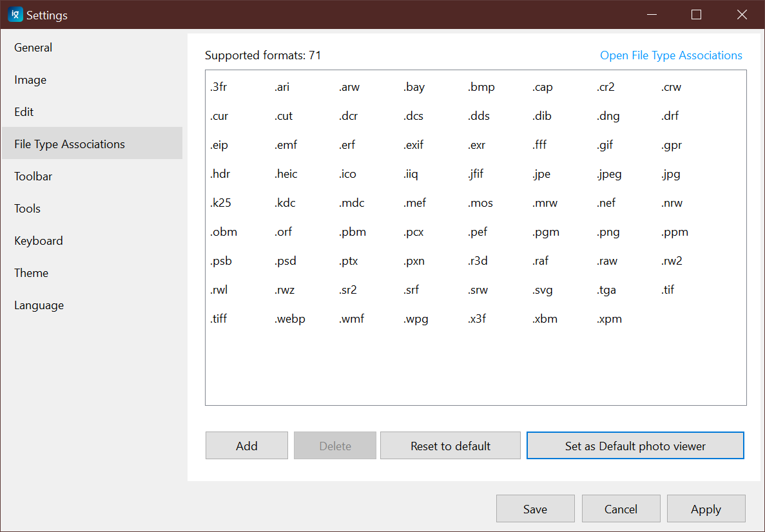Select the File Type Associations section
This screenshot has width=765, height=532.
click(x=69, y=144)
